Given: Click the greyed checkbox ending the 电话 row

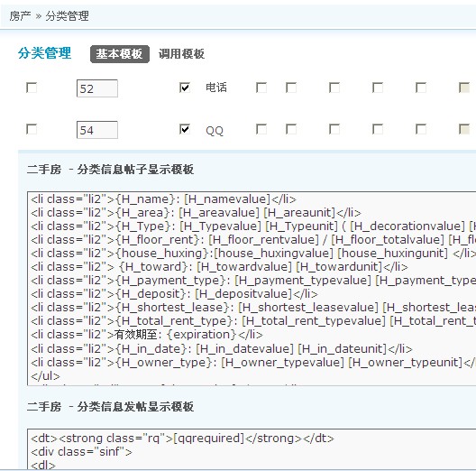Looking at the screenshot, I should 464,88.
